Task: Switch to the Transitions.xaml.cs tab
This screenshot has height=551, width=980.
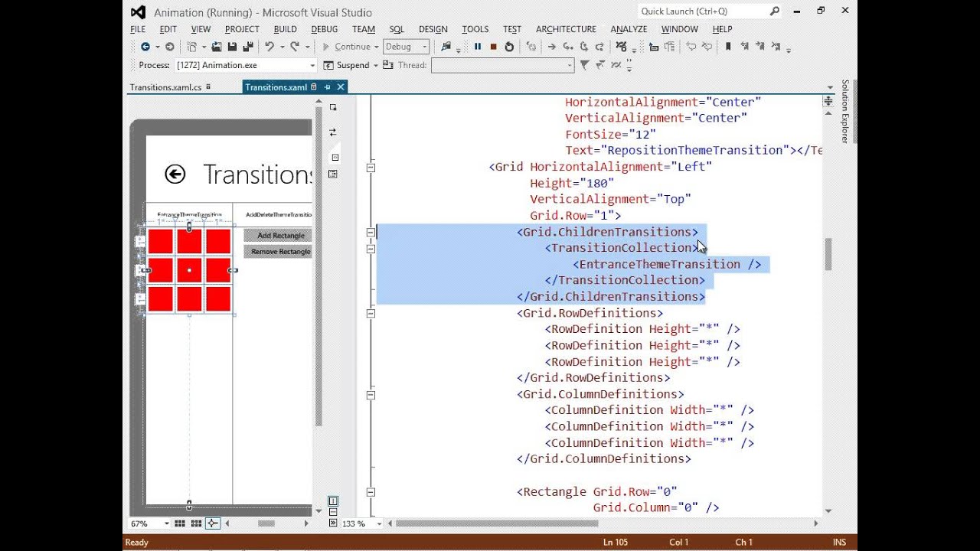Action: pos(165,87)
